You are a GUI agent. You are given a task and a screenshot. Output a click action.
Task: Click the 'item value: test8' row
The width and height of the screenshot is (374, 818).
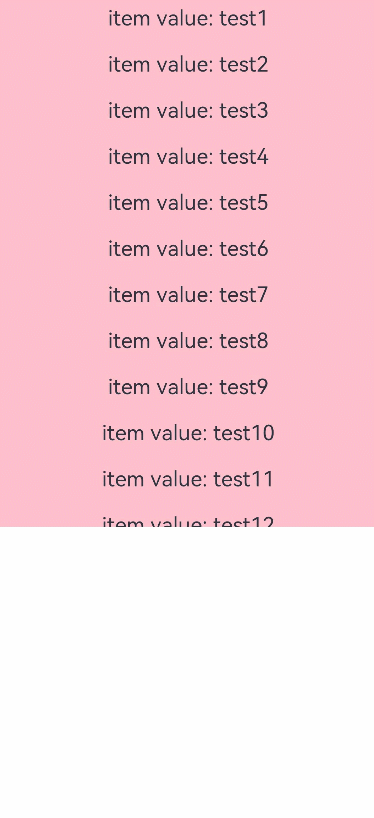point(187,341)
